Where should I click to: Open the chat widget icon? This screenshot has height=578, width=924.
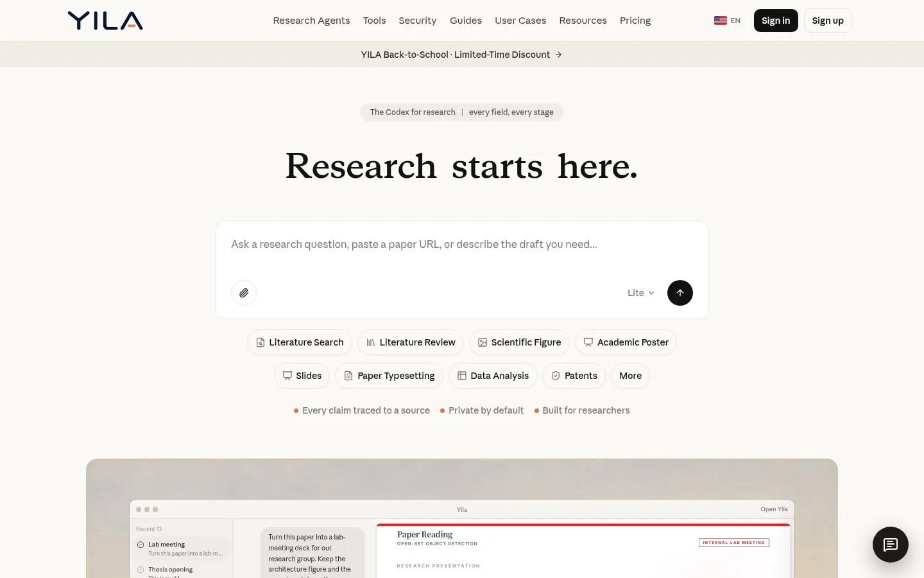[x=891, y=545]
